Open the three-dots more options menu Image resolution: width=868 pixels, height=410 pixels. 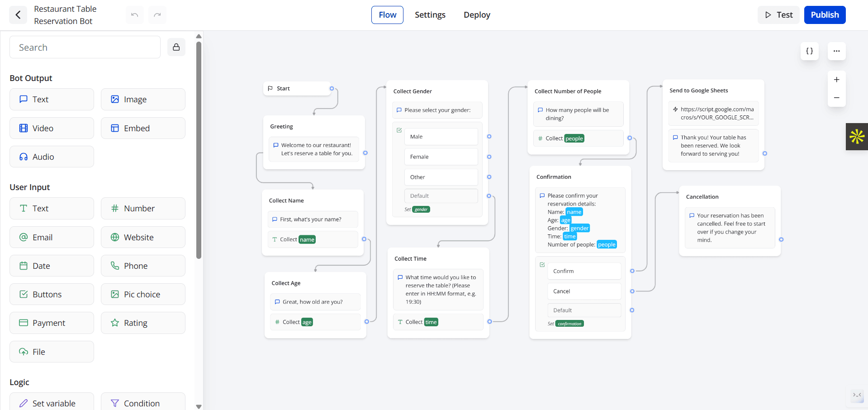(836, 51)
